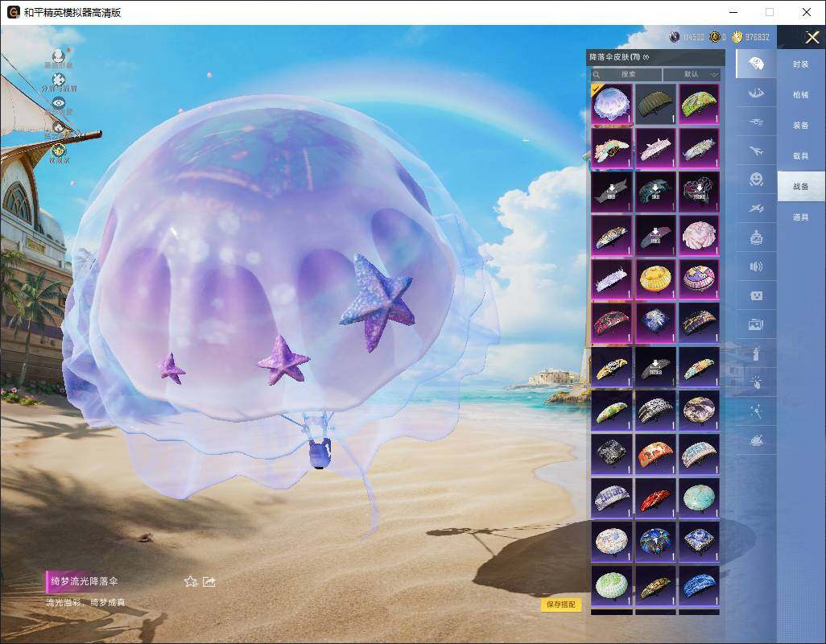Click the 976832 gold balance value
This screenshot has height=644, width=826.
(x=757, y=37)
